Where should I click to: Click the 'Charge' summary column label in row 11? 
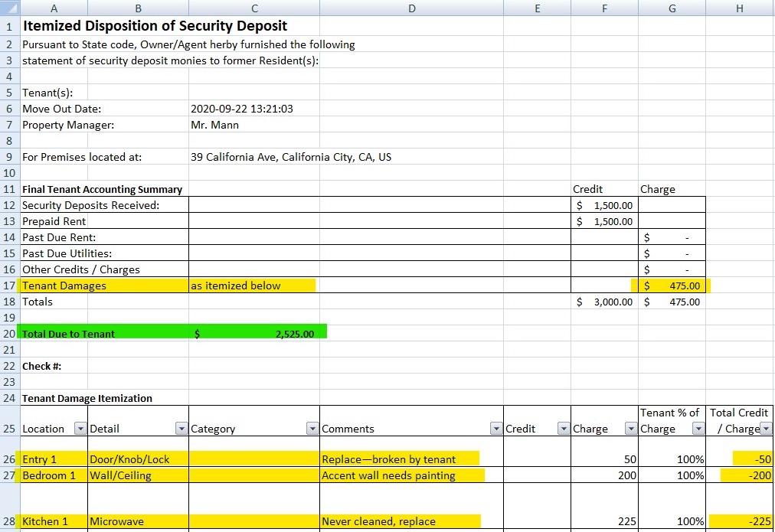click(x=657, y=189)
